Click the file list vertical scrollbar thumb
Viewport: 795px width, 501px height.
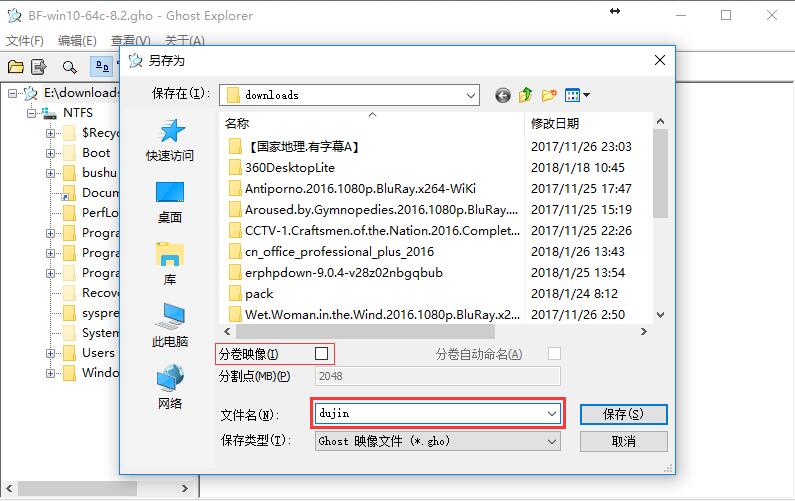(x=660, y=173)
